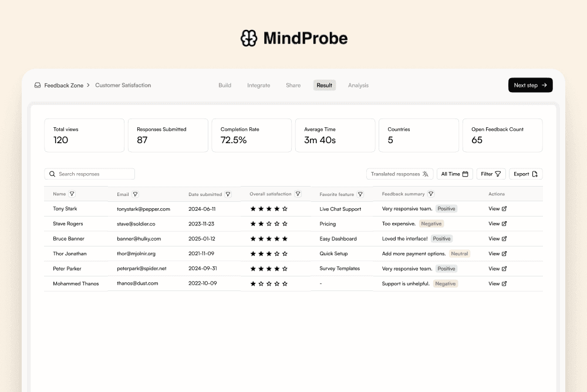This screenshot has height=392, width=587.
Task: View Tony Stark's response details
Action: pos(497,208)
